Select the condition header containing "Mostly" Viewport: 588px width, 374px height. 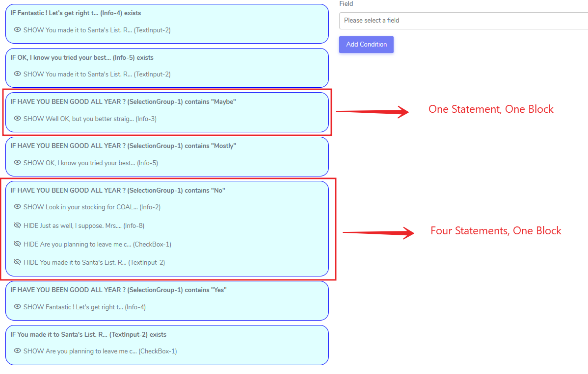tap(123, 146)
